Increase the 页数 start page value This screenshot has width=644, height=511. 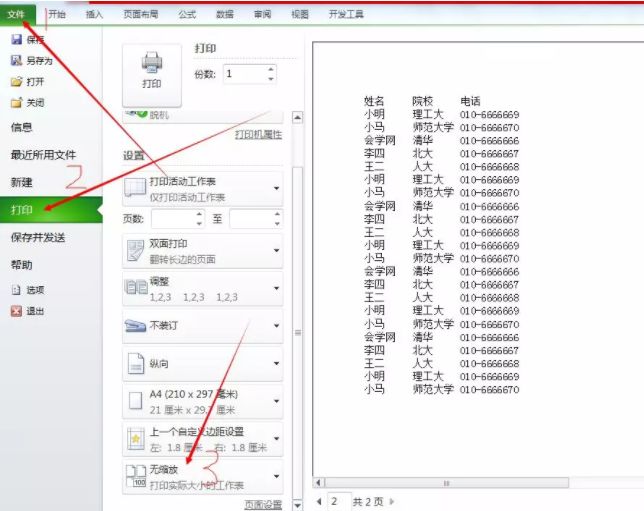[199, 214]
